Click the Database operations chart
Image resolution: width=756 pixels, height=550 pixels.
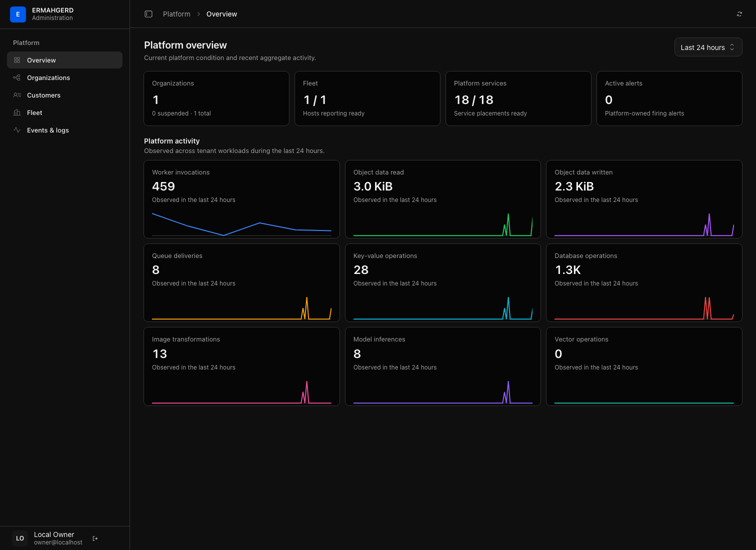pyautogui.click(x=644, y=308)
